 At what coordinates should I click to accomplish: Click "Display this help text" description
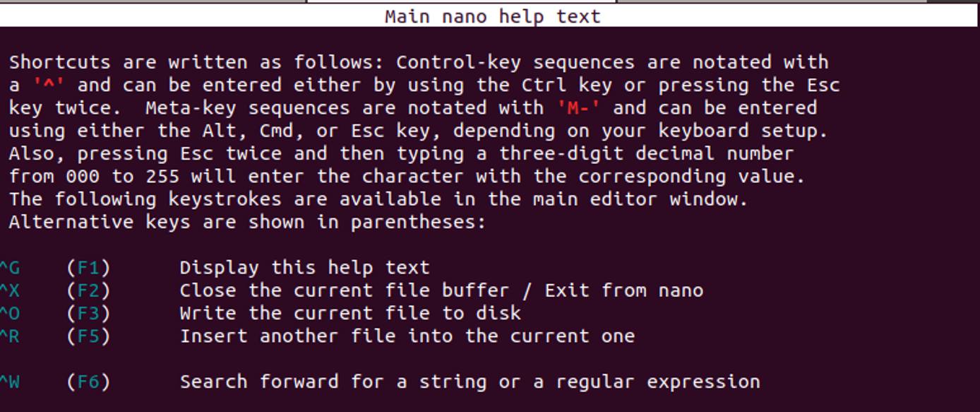304,268
